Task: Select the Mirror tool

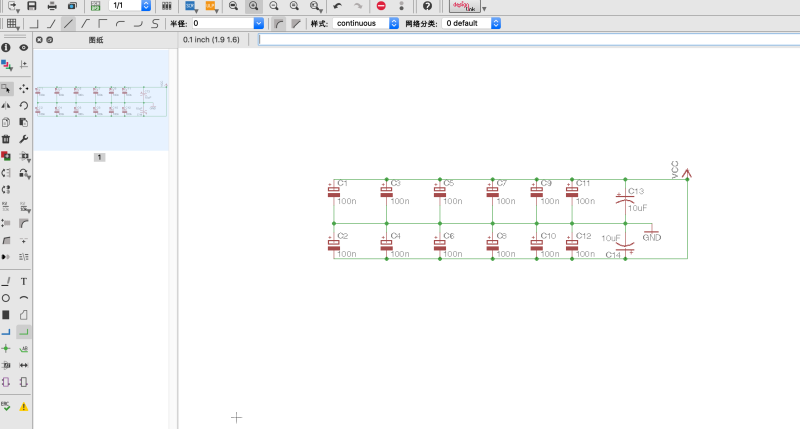Action: (x=6, y=106)
